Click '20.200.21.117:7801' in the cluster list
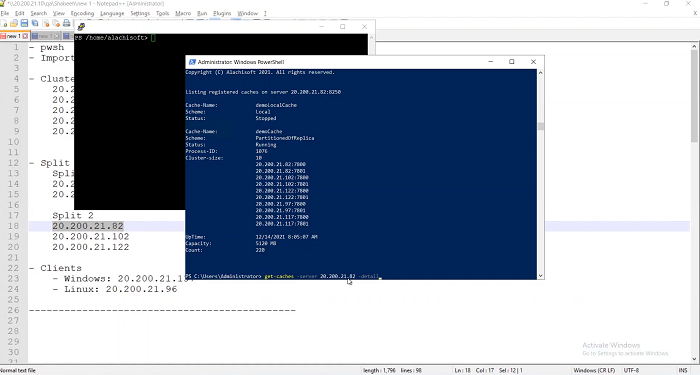Image resolution: width=700 pixels, height=375 pixels. 282,224
